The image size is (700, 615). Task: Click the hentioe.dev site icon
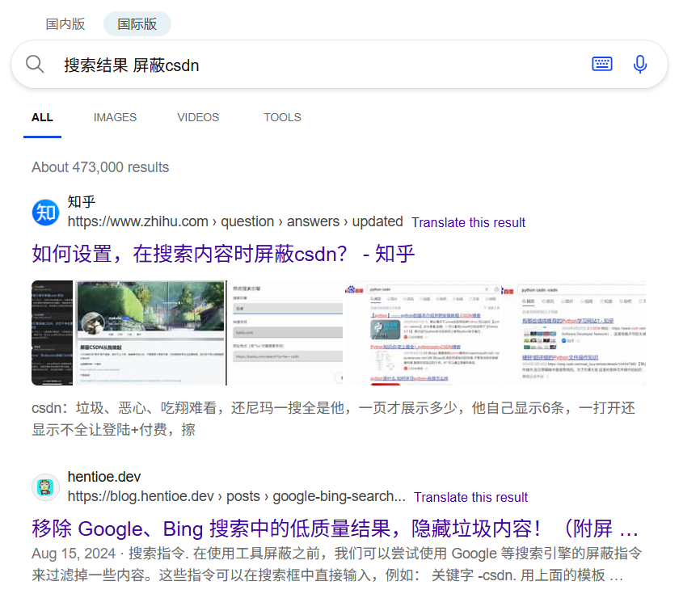point(45,487)
